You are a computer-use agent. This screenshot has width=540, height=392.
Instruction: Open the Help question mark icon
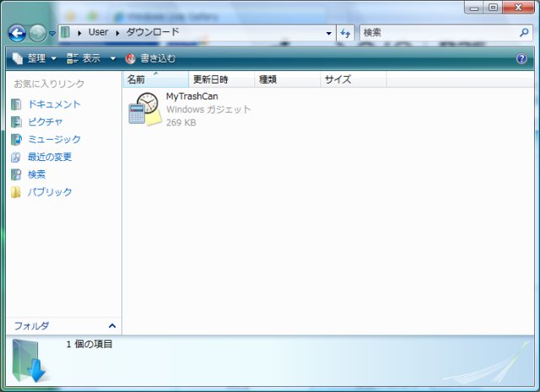tap(521, 58)
